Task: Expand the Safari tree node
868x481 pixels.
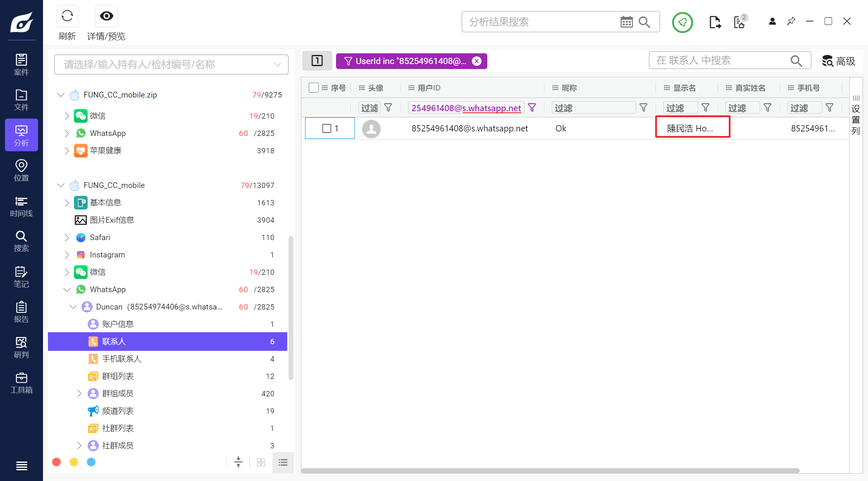Action: [67, 238]
